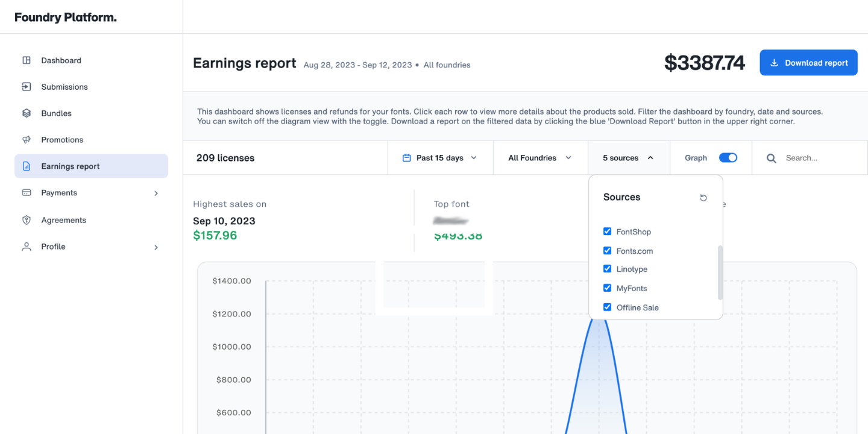This screenshot has width=868, height=434.
Task: Click the Graph label beside the toggle
Action: coord(696,158)
